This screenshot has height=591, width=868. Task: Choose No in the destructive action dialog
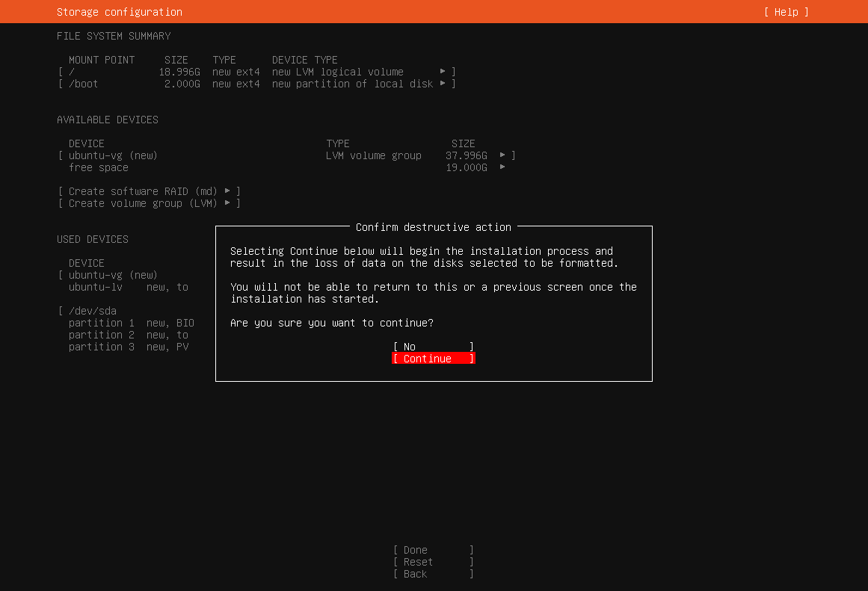click(434, 347)
